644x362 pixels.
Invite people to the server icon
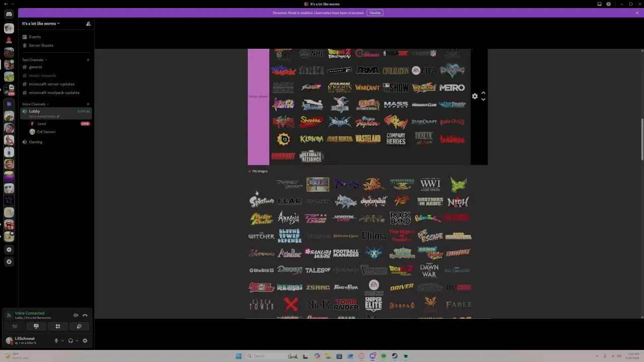point(88,24)
